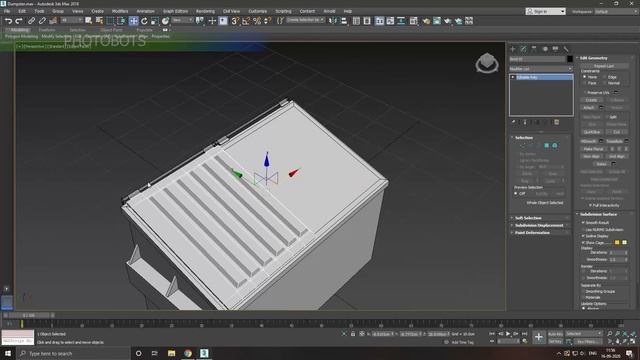Toggle the Preserve UVs checkbox
This screenshot has height=360, width=640.
(584, 93)
